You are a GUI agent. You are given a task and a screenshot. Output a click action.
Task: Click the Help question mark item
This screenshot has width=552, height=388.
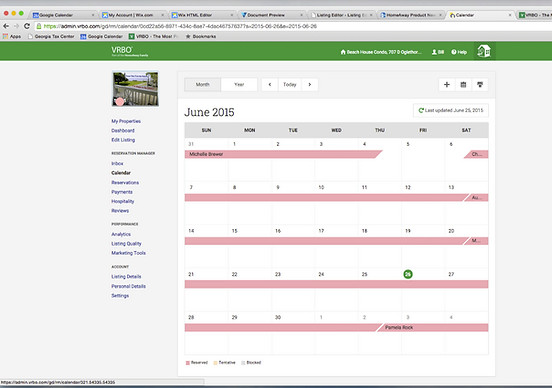point(459,52)
